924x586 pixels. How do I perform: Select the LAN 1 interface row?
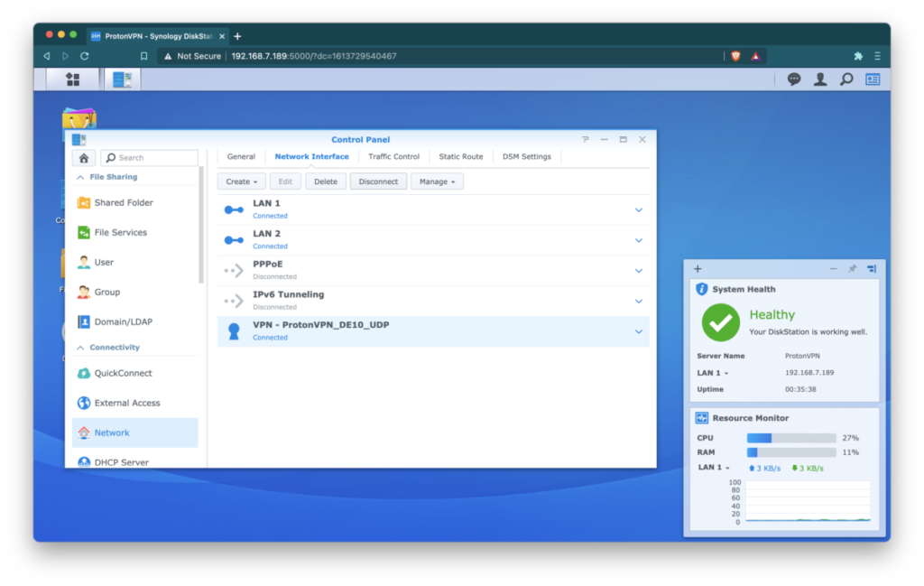click(433, 210)
